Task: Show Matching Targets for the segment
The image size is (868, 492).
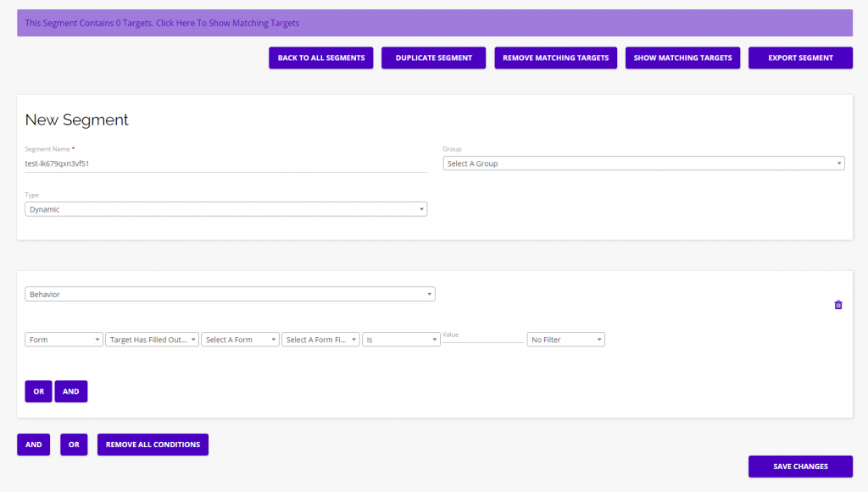Action: coord(682,58)
